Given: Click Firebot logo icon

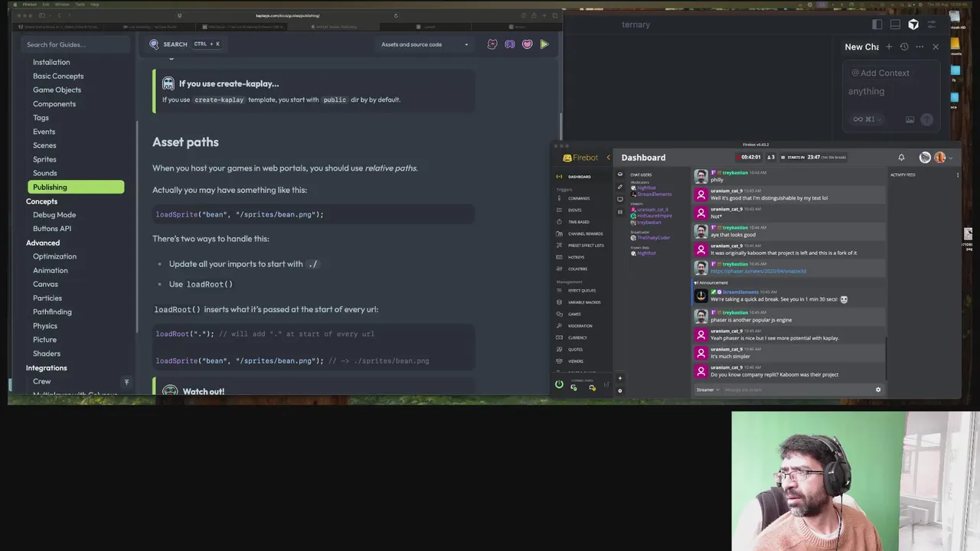Looking at the screenshot, I should tap(567, 158).
